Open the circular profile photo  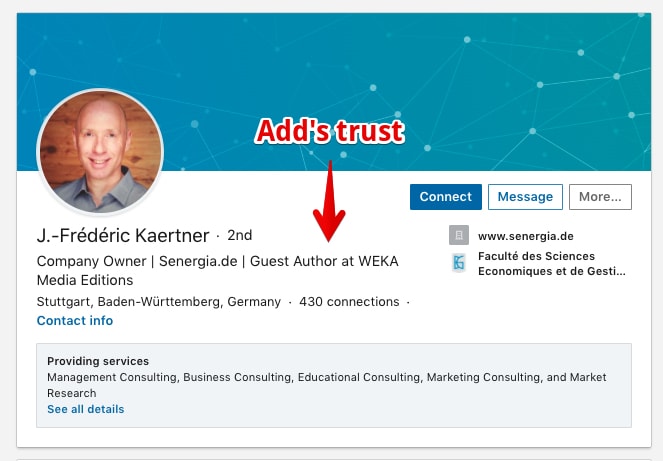[x=101, y=151]
